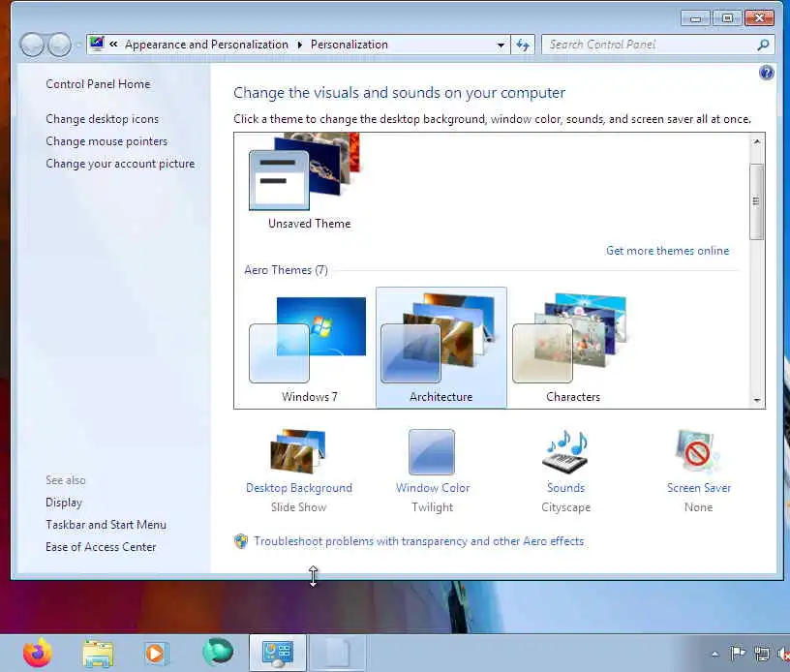Open the Sounds keyboard icon
Image resolution: width=790 pixels, height=672 pixels.
(x=564, y=451)
